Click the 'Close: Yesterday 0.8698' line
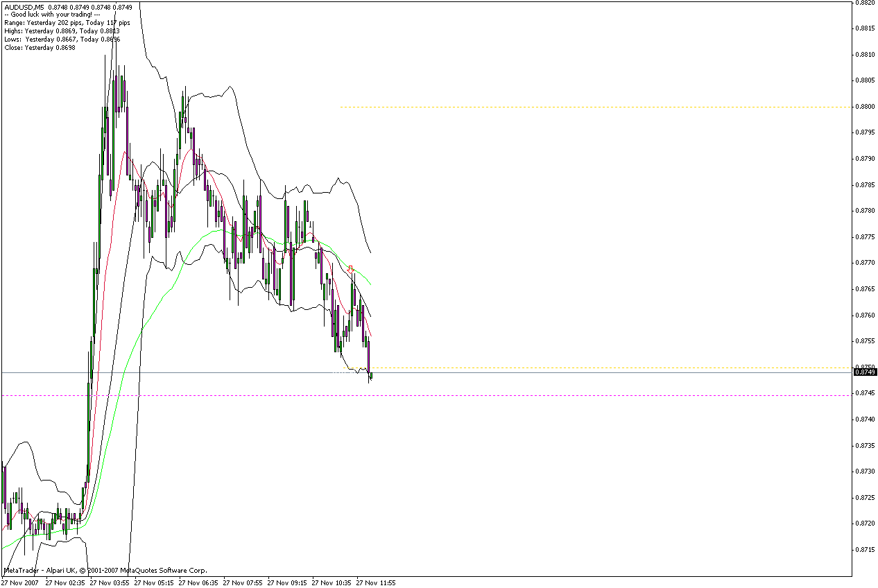Image resolution: width=878 pixels, height=588 pixels. [40, 48]
